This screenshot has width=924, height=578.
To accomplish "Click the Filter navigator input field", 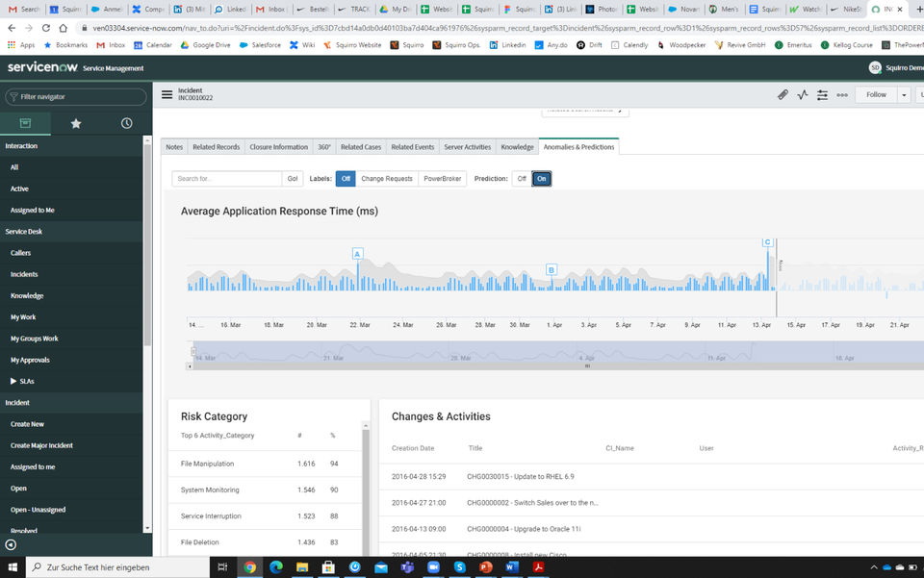I will click(77, 97).
